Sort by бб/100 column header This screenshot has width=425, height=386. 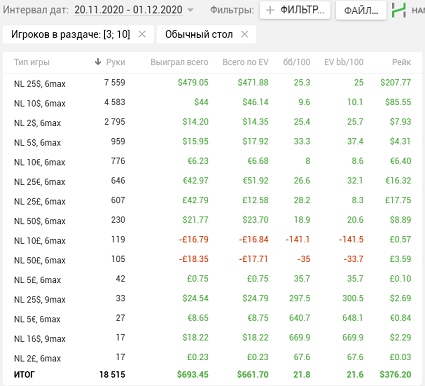(x=297, y=62)
